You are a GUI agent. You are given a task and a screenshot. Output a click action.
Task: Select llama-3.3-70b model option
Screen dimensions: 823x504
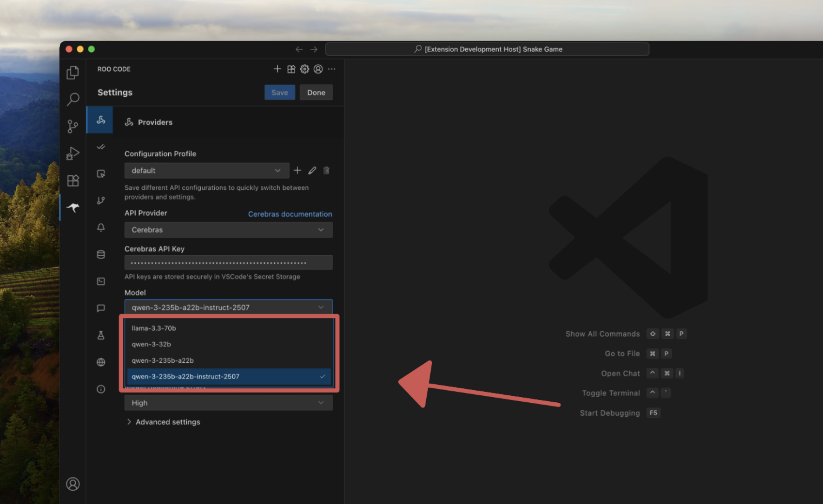point(229,328)
